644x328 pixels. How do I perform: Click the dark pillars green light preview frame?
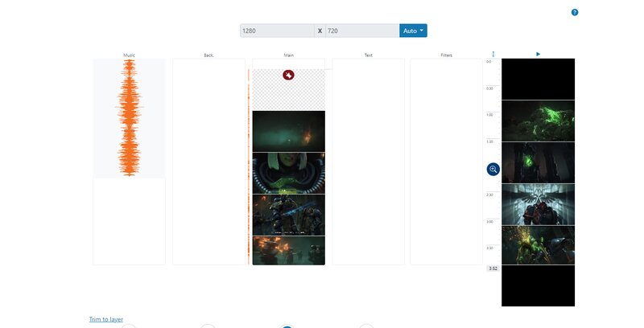point(538,162)
